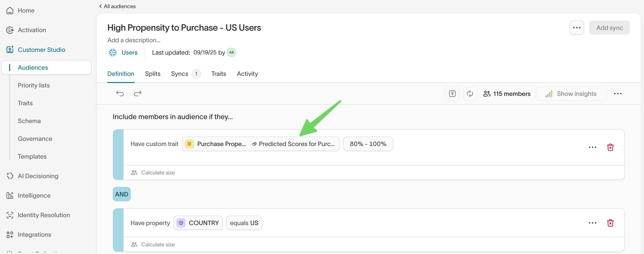Screen dimensions: 644x254
Task: Click Show insights button
Action: (571, 94)
